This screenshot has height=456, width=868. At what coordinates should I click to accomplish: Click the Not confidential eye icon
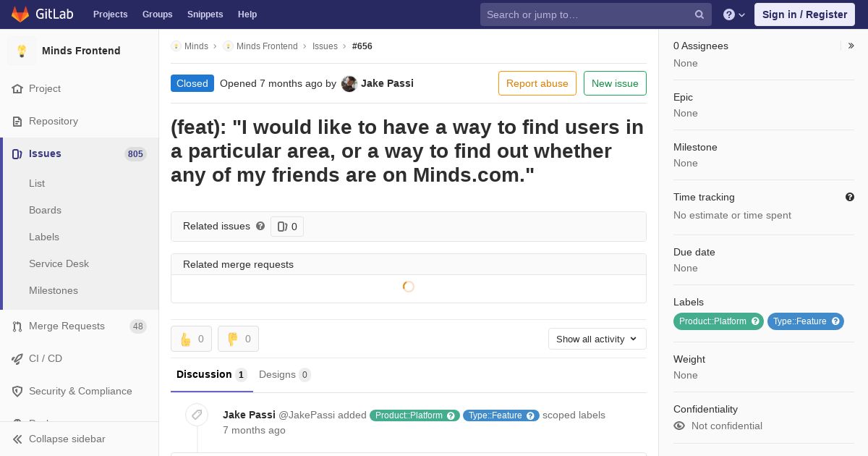[x=679, y=426]
